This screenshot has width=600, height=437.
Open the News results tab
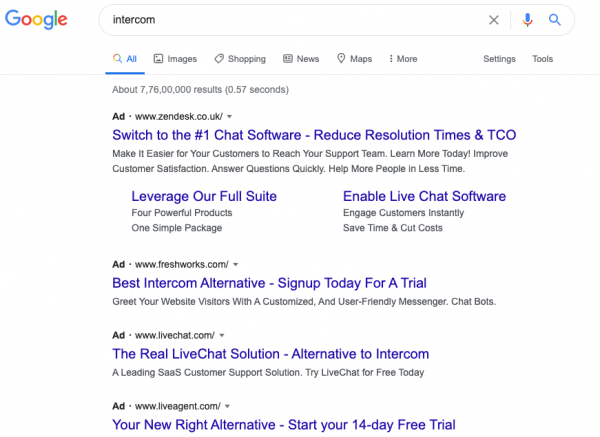click(x=301, y=59)
